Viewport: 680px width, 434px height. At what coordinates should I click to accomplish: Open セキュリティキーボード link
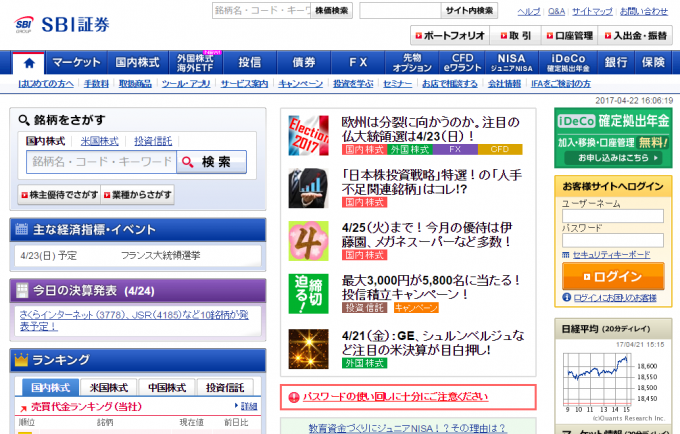611,255
